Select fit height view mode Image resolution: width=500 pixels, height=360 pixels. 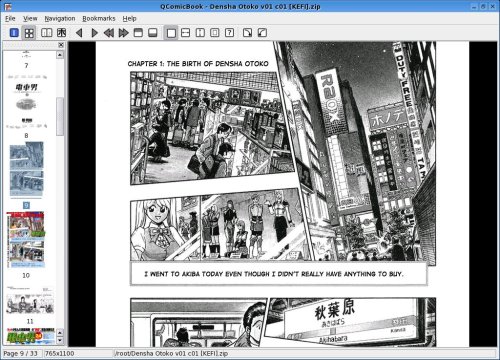click(200, 33)
